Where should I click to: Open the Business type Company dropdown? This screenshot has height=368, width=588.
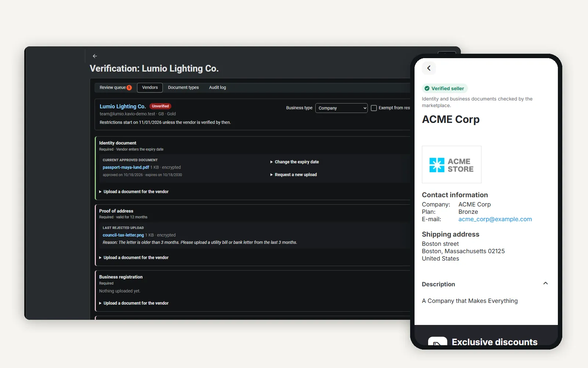pos(341,108)
